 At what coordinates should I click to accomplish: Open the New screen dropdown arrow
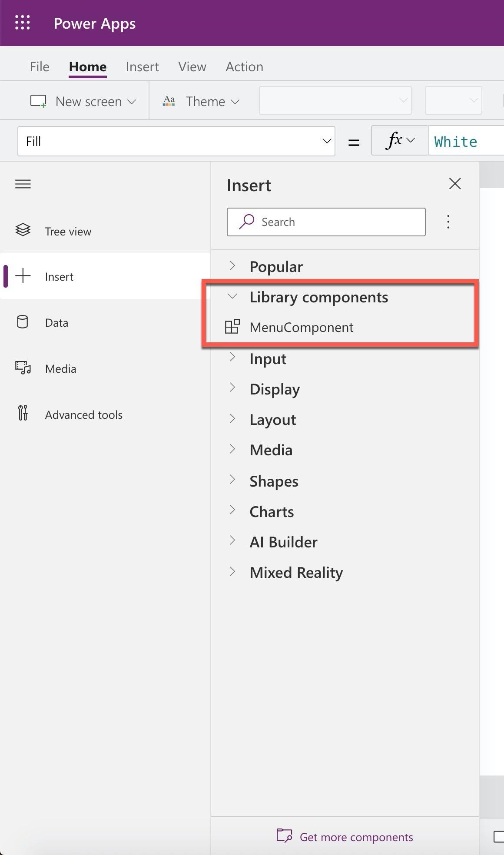pyautogui.click(x=132, y=102)
